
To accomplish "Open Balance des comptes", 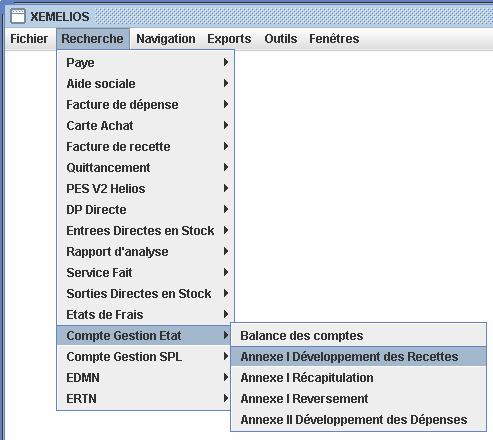I will 358,335.
